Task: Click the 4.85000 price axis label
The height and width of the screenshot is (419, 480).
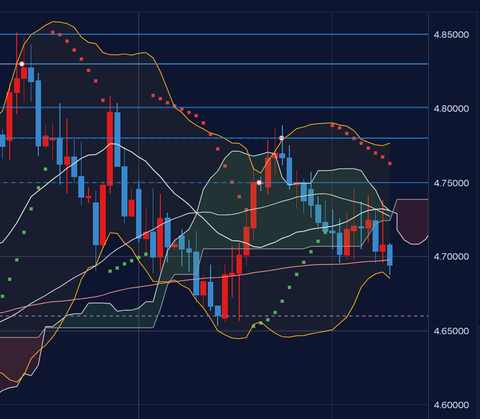Action: 451,35
